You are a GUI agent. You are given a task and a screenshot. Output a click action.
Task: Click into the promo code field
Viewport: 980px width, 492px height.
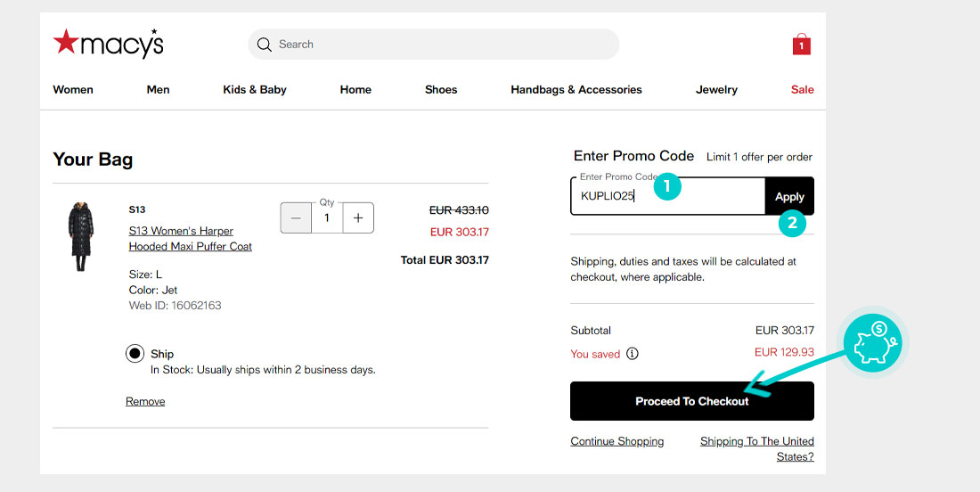[x=667, y=196]
